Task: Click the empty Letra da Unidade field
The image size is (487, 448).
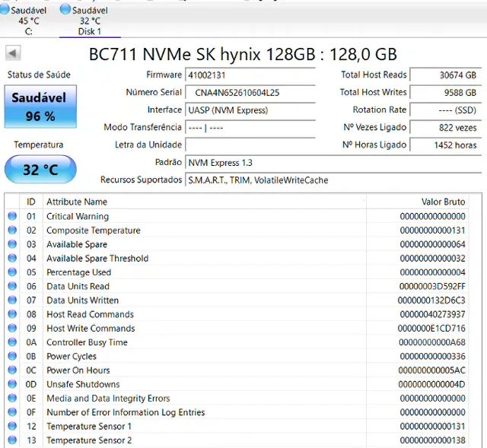Action: pos(250,145)
